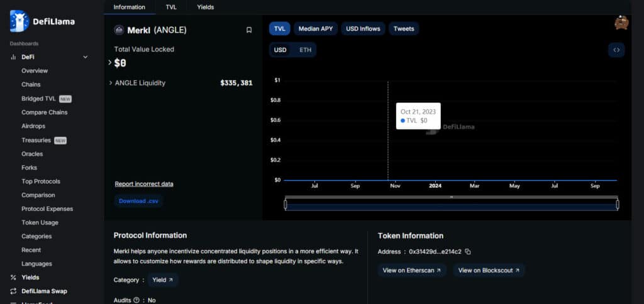Expand the Total Value Locked breakdown
Screen dimensions: 644x304
tap(110, 62)
